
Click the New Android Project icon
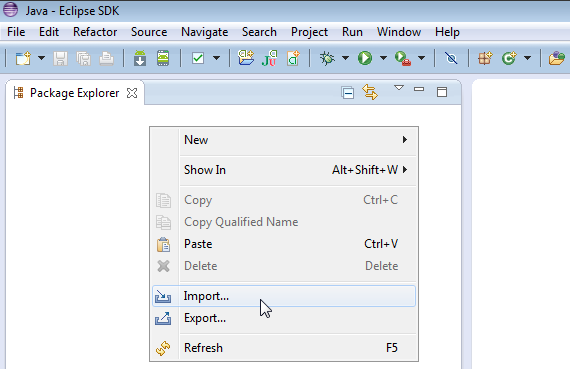[x=246, y=58]
